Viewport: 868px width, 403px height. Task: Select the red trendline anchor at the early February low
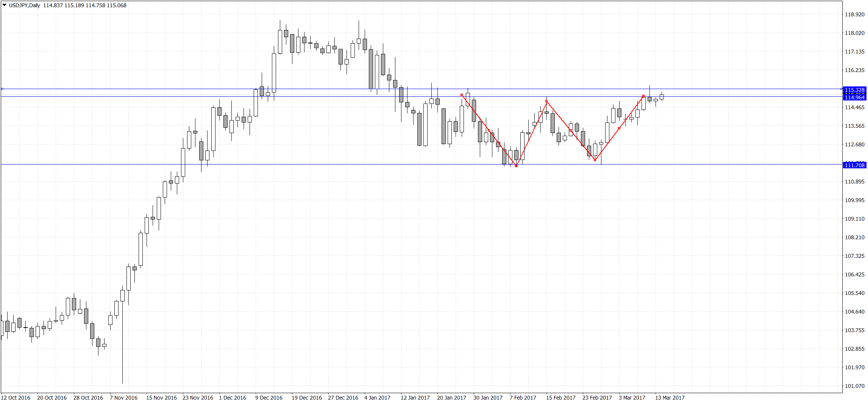tap(516, 166)
